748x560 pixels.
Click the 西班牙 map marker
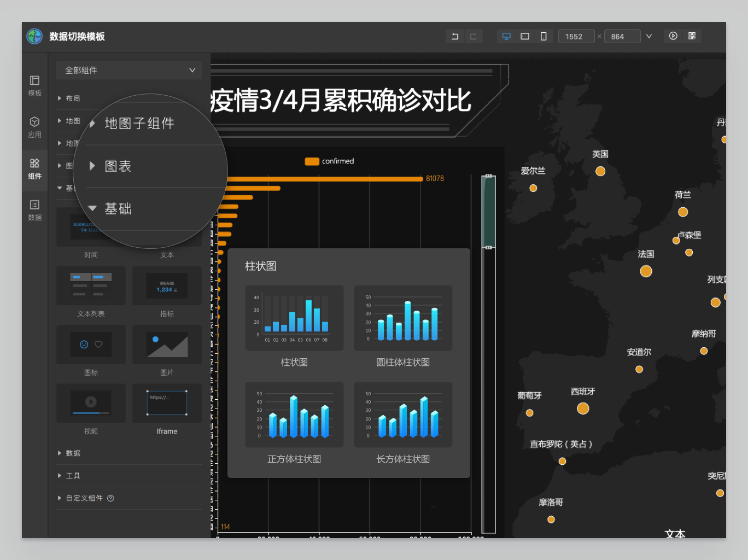tap(583, 409)
